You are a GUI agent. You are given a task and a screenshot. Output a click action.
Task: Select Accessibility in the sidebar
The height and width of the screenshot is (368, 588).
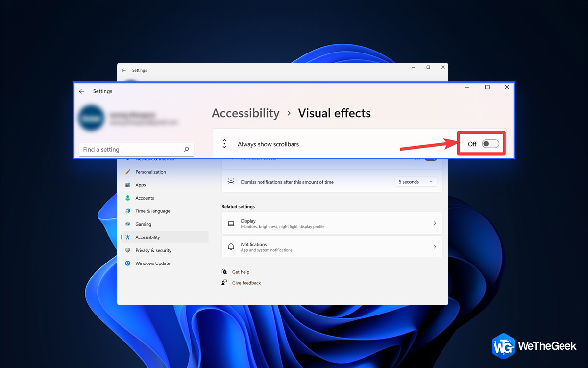point(165,237)
